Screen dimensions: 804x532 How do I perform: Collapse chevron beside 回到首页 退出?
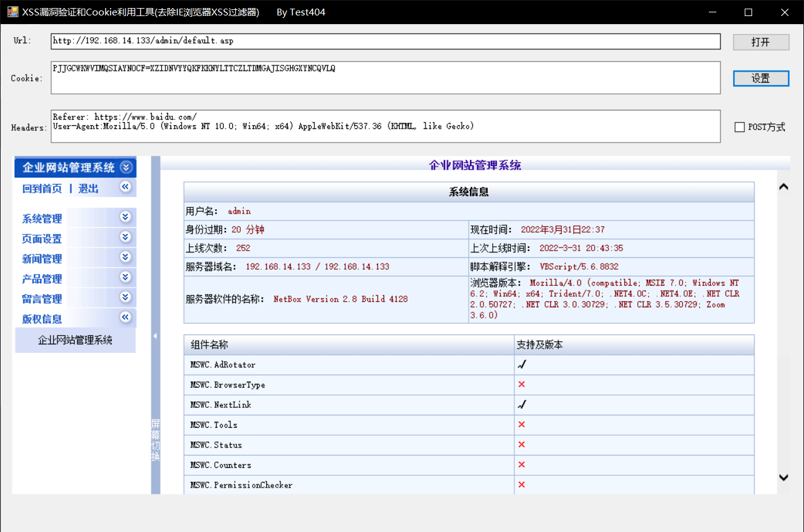coord(126,187)
